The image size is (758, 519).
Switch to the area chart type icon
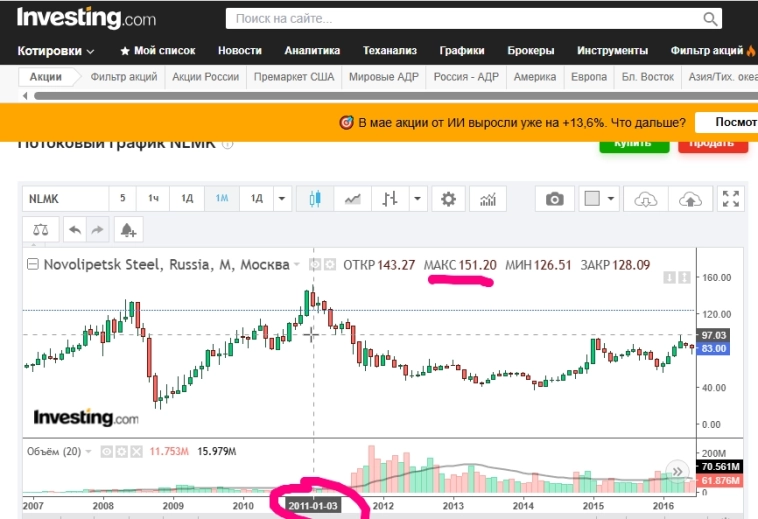coord(352,199)
